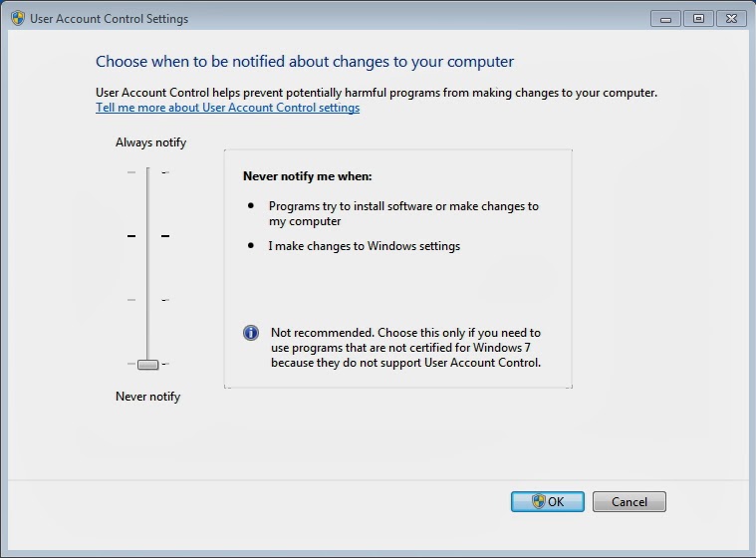This screenshot has width=756, height=558.
Task: Maximize the User Account Control Settings window
Action: point(698,19)
